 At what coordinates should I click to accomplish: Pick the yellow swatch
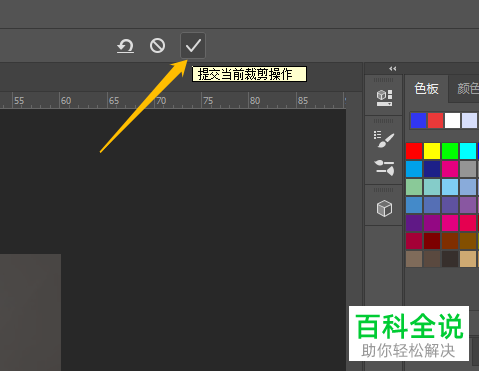pos(432,151)
